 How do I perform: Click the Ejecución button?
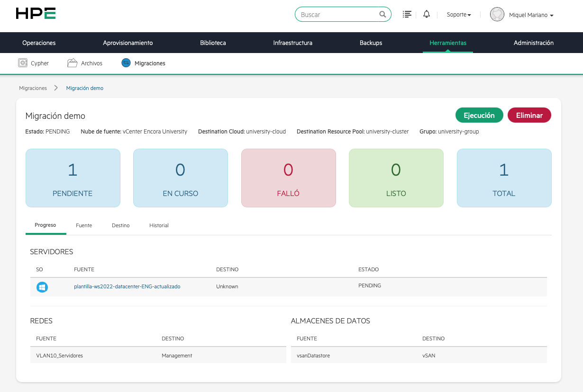[479, 115]
